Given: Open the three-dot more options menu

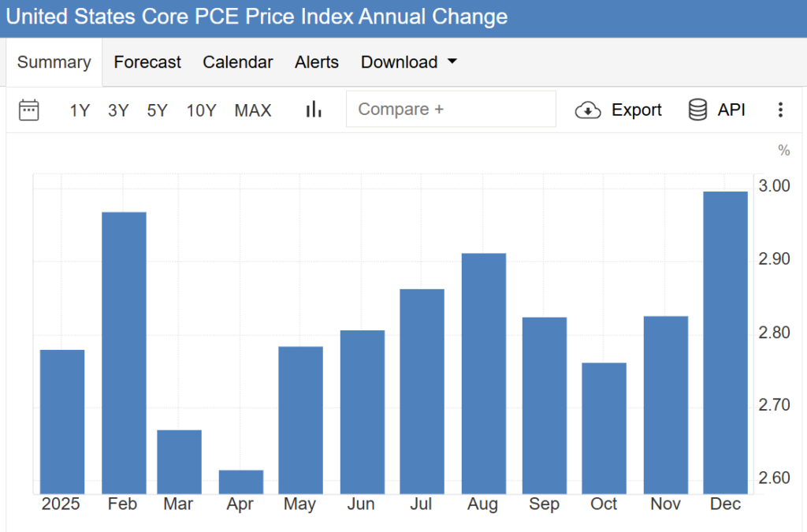Looking at the screenshot, I should tap(780, 110).
